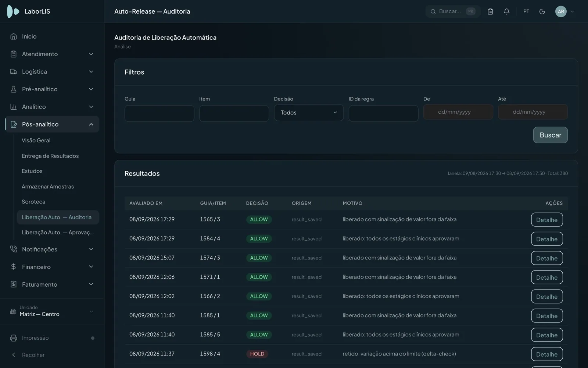Image resolution: width=588 pixels, height=368 pixels.
Task: Click the LaborLIS logo icon
Action: [x=13, y=11]
